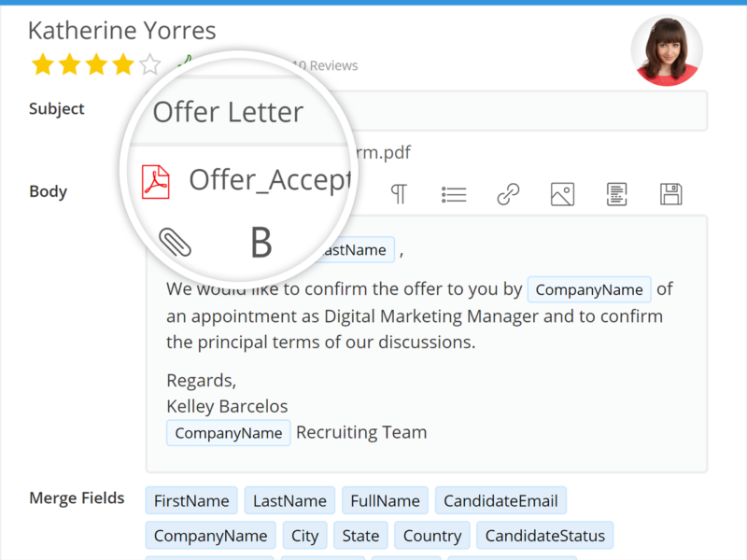
Task: Click the template/snippet icon in the toolbar
Action: (x=615, y=194)
